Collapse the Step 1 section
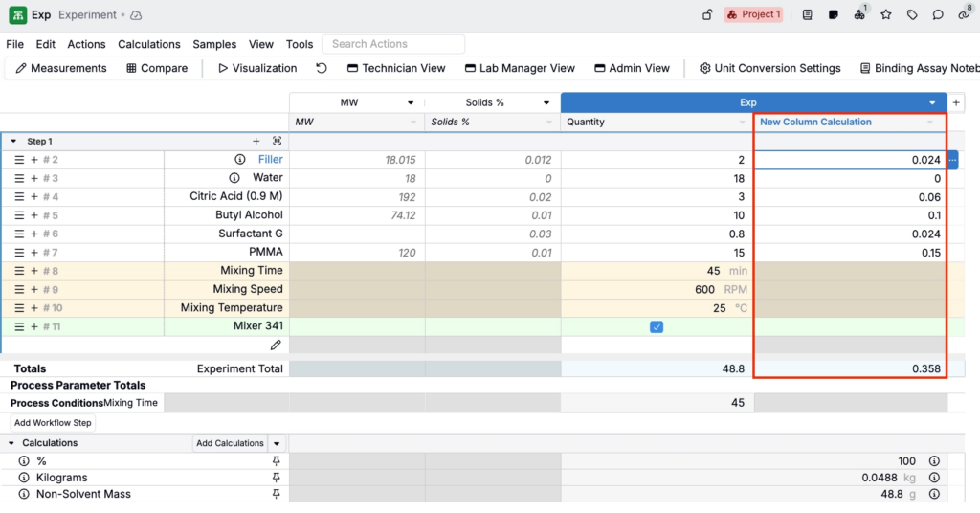 click(14, 142)
